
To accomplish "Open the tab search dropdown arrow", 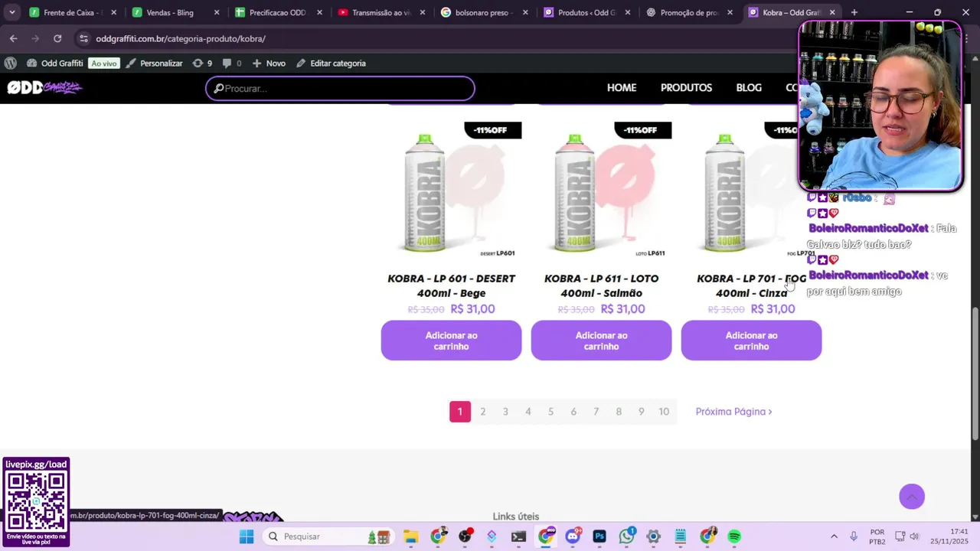I will click(x=11, y=12).
